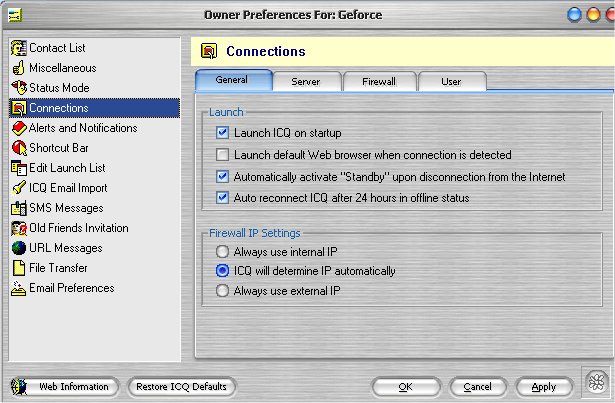Click the File Transfer page icon
615x403 pixels.
18,268
